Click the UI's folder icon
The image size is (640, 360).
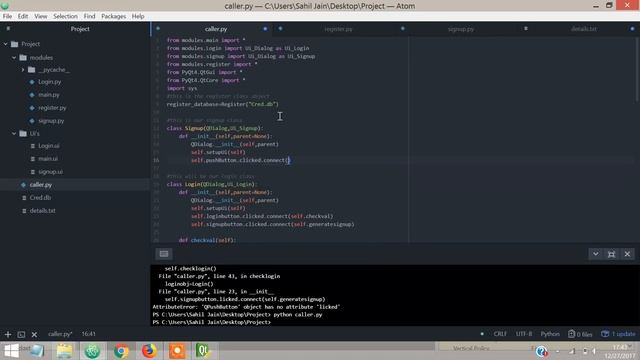(23, 133)
